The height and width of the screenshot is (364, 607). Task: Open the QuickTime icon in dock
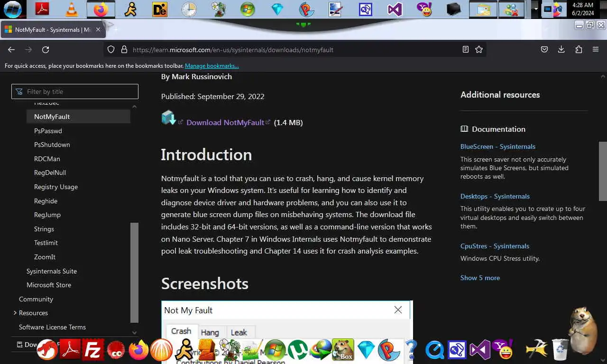click(x=434, y=350)
